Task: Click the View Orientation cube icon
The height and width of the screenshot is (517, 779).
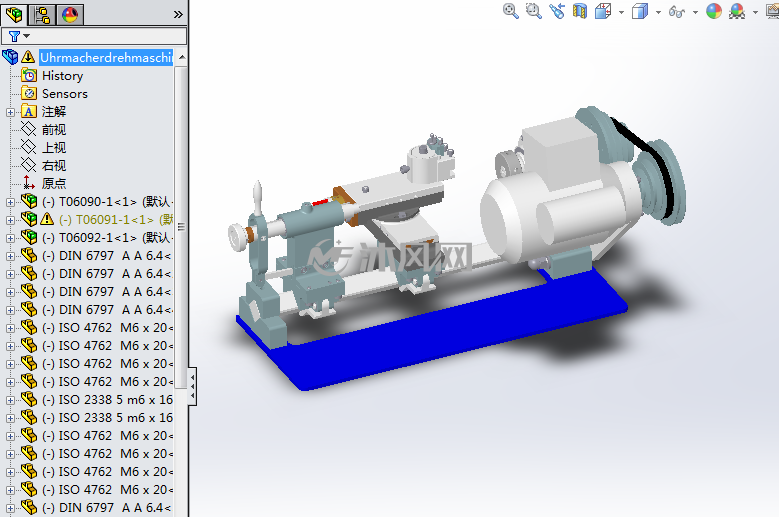Action: point(603,10)
